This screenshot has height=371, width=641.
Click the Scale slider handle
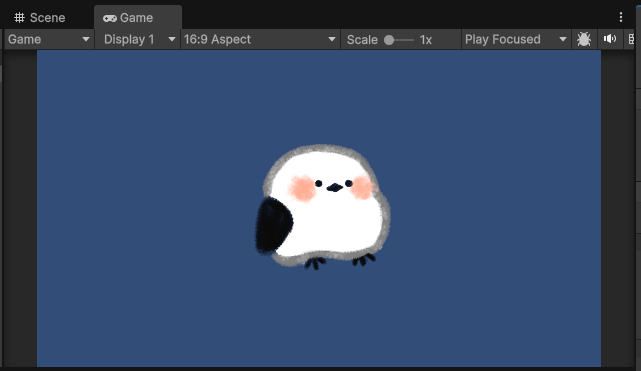tap(389, 40)
